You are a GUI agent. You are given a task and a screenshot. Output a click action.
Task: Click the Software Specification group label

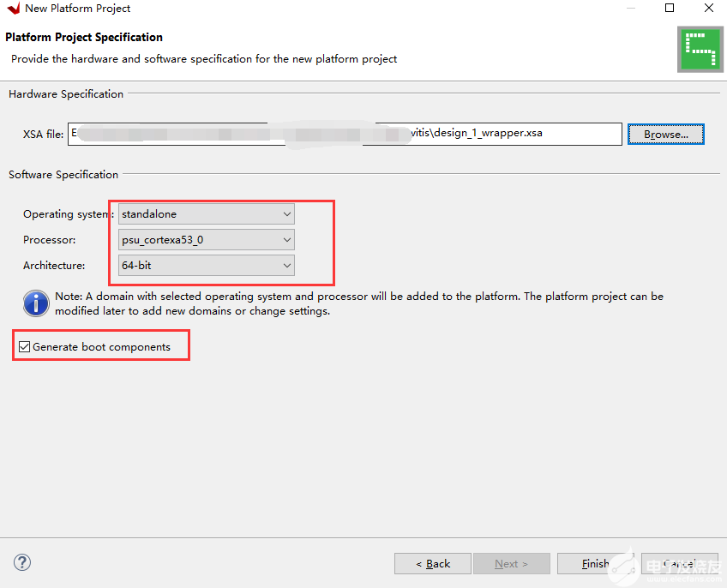coord(63,175)
